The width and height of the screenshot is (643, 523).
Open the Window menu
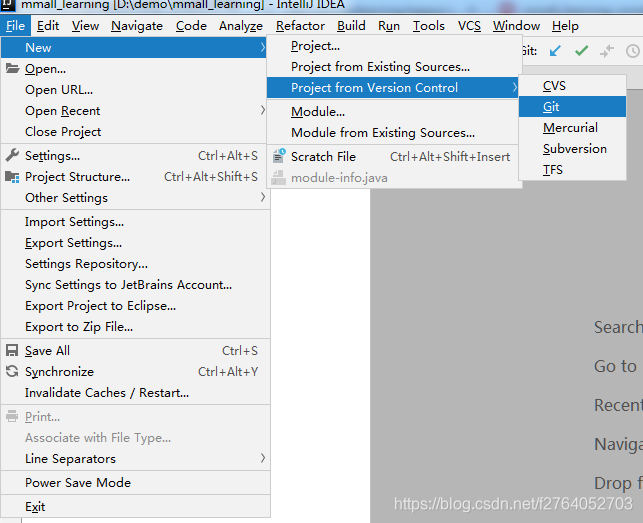[x=516, y=26]
